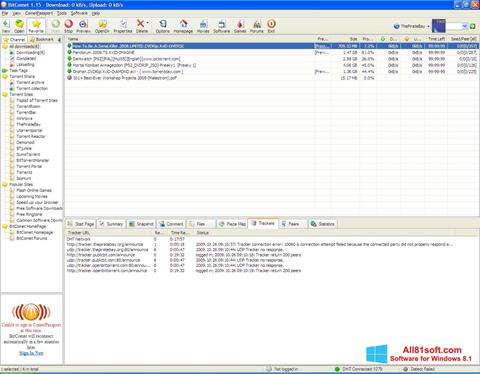The height and width of the screenshot is (374, 480).
Task: Open the Delete button dropdown arrow
Action: 148,23
